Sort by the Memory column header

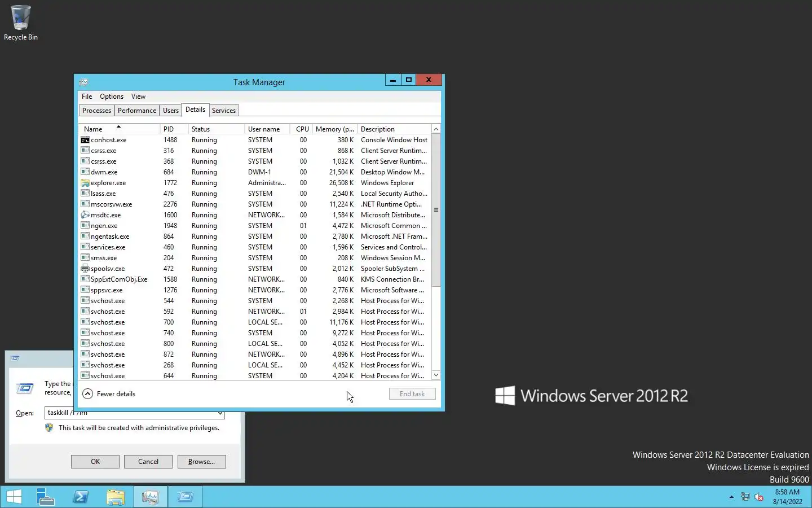pyautogui.click(x=335, y=129)
